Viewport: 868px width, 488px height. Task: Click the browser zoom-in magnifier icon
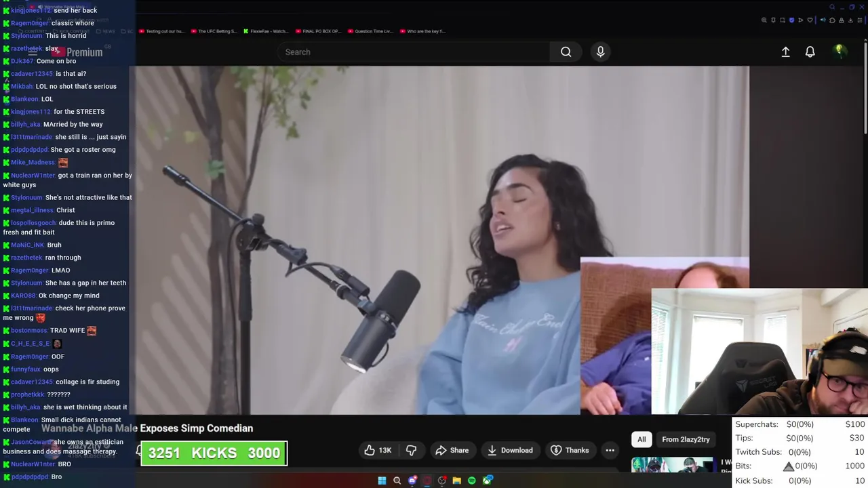coord(764,20)
